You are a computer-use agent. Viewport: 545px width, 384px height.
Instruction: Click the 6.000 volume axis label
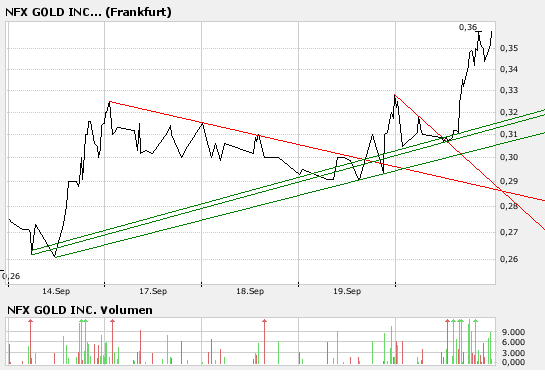[x=513, y=342]
